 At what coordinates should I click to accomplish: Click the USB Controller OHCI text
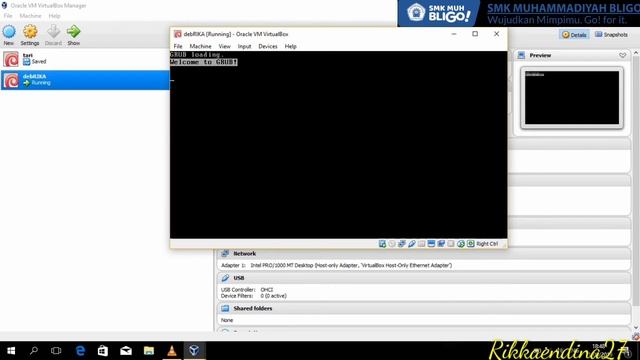(x=247, y=290)
